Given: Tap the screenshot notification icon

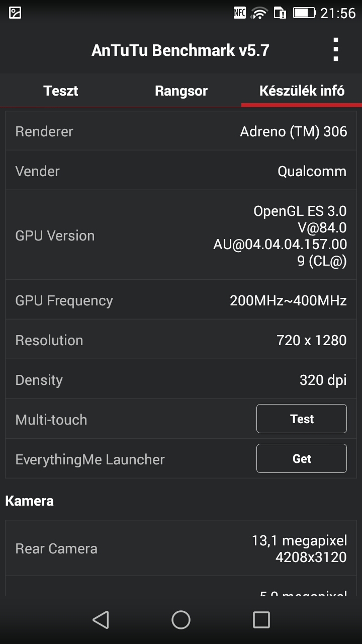Looking at the screenshot, I should (x=15, y=13).
